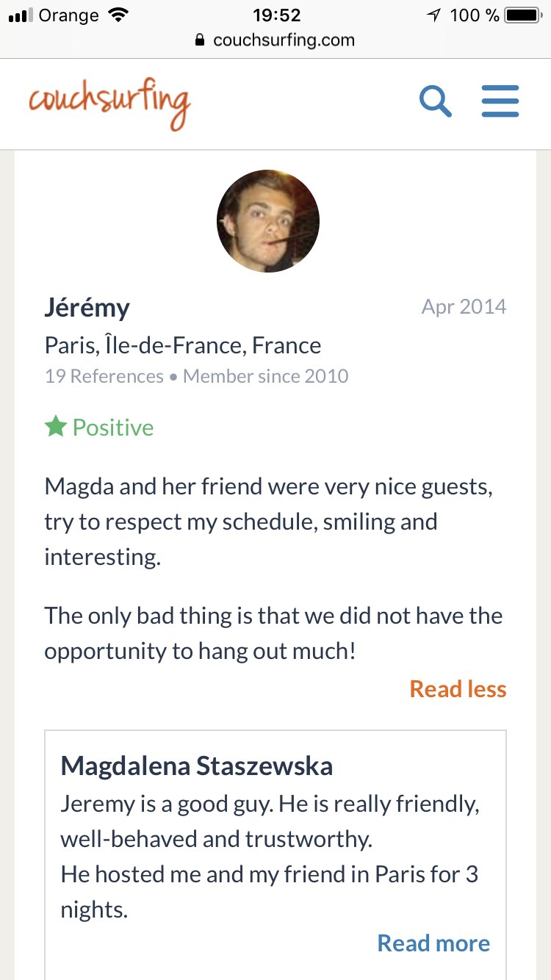551x980 pixels.
Task: Click the Magdalena Staszewska name heading
Action: 197,766
